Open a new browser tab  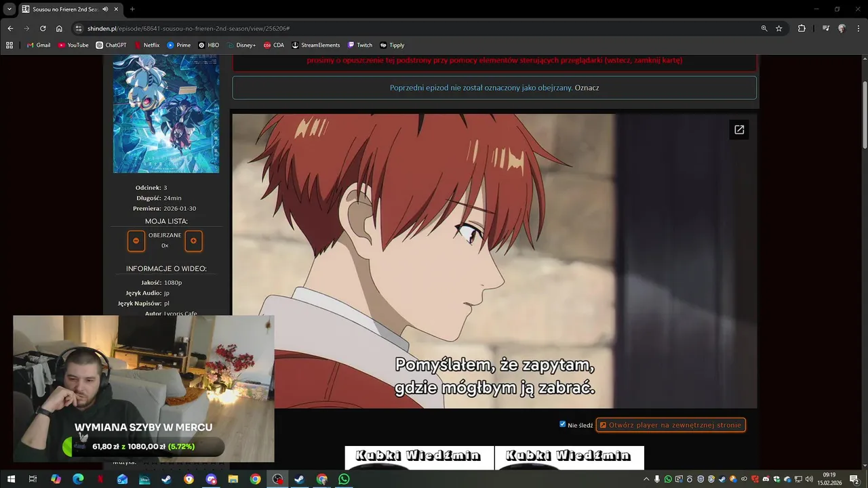tap(132, 9)
